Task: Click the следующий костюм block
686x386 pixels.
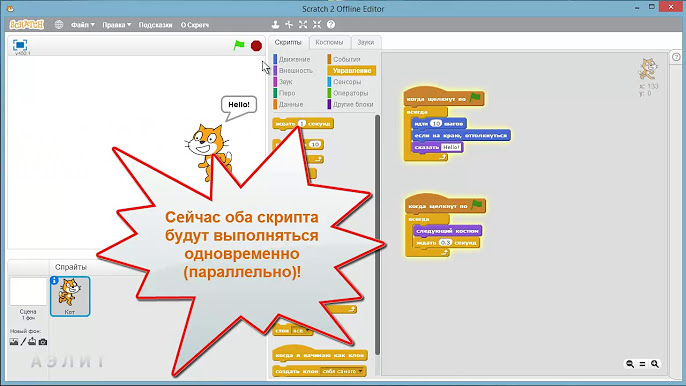Action: coord(448,231)
